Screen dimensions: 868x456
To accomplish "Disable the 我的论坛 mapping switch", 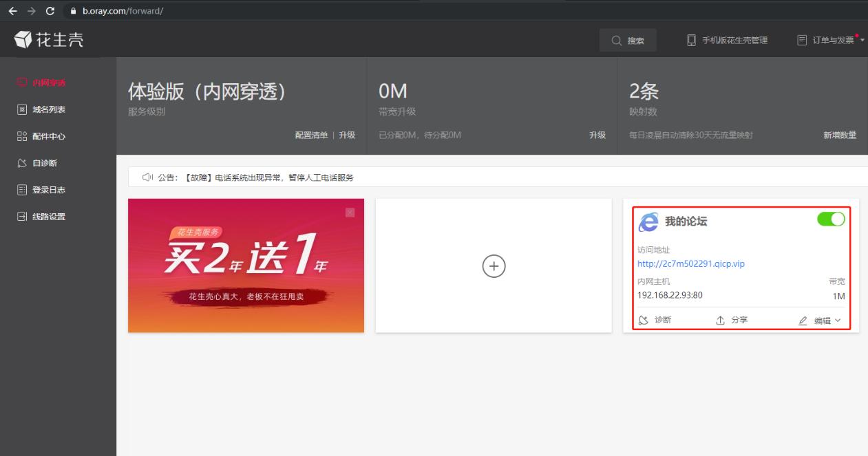I will point(829,218).
